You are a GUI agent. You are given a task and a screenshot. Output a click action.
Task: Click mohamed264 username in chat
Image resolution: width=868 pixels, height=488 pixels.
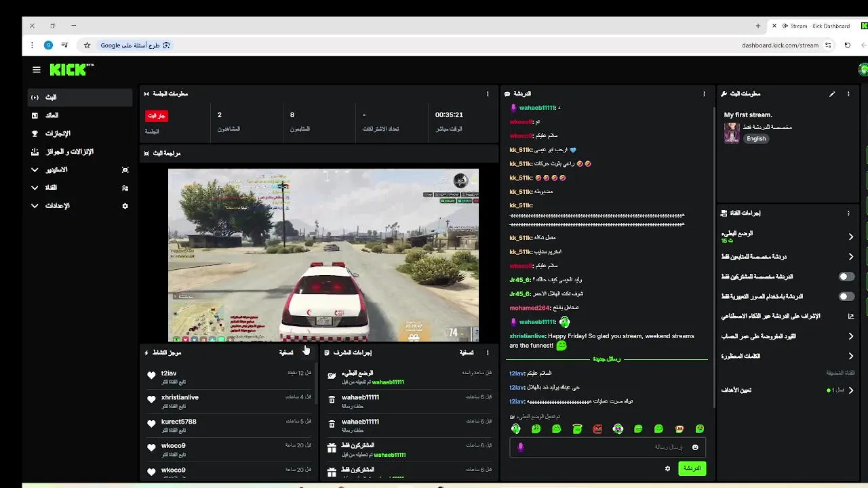tap(529, 308)
